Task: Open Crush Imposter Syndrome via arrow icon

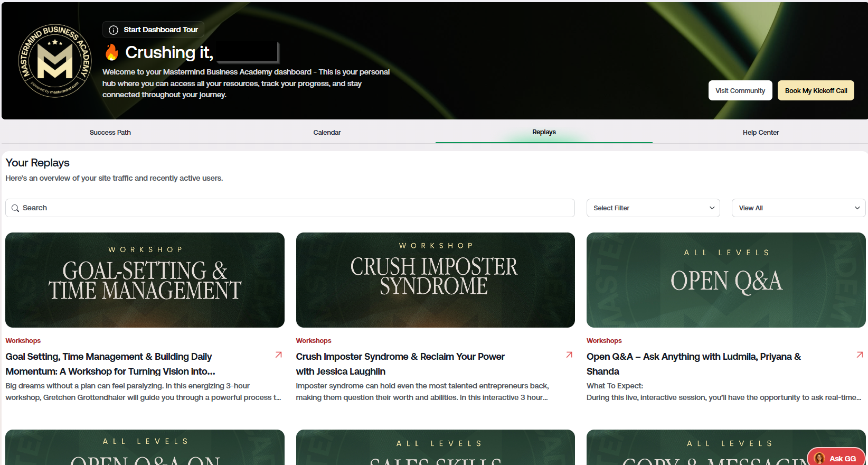Action: [569, 355]
